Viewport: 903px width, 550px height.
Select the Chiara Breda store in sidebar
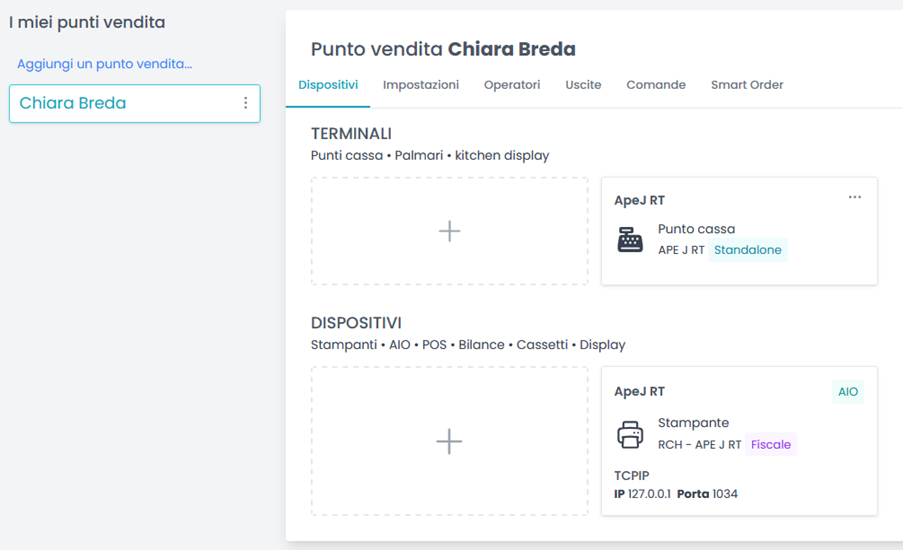pos(135,104)
